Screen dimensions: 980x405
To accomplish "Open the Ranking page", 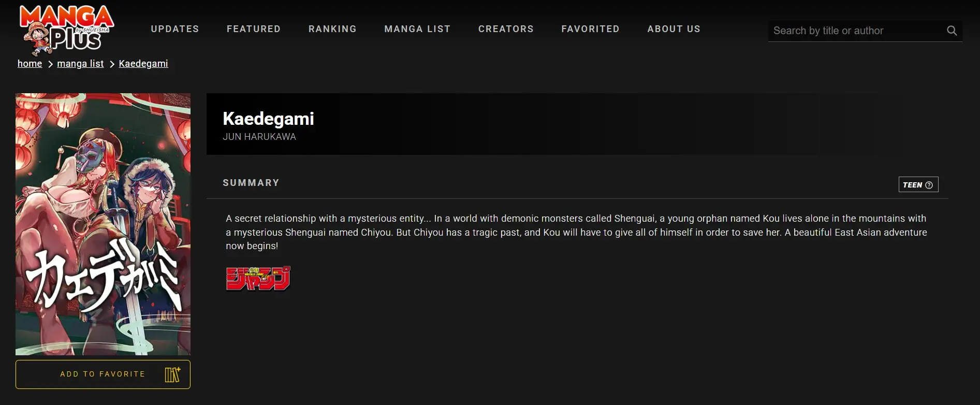I will pos(332,29).
